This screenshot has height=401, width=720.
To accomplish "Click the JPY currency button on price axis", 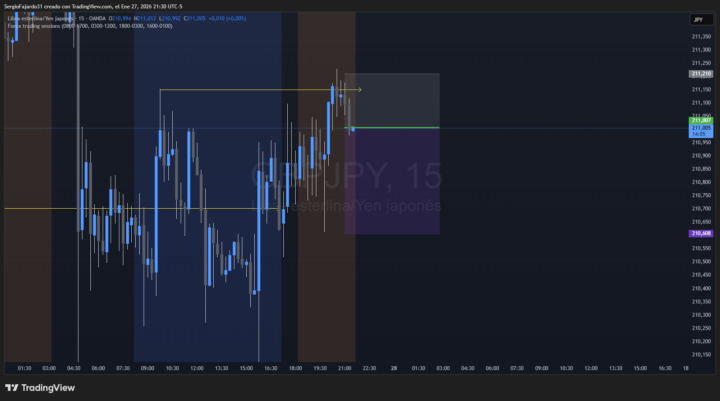I will click(701, 20).
